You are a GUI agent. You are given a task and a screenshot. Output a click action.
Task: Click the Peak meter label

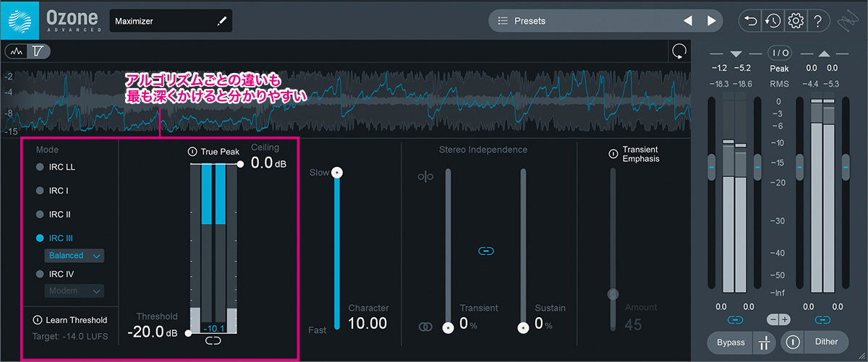[779, 69]
